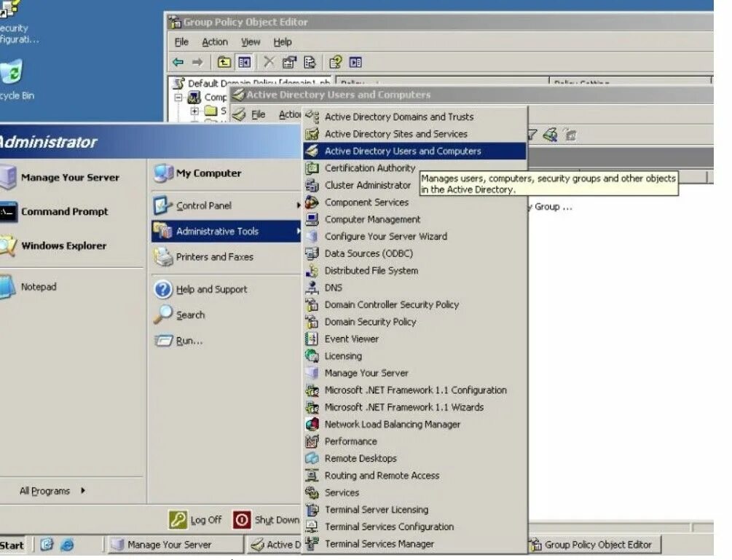Open Microsoft .NET Framework 1.1 Wizards
The width and height of the screenshot is (732, 560).
click(414, 407)
